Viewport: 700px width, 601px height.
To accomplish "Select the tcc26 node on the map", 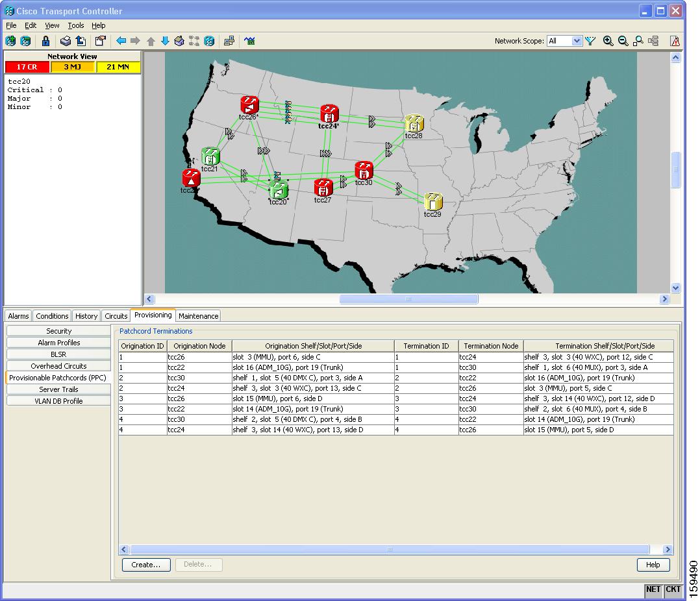I will click(249, 105).
